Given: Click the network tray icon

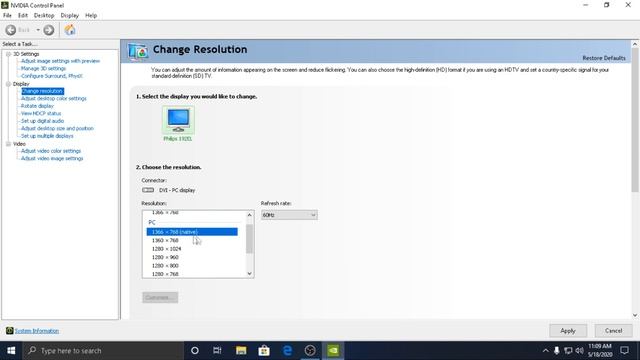Looking at the screenshot, I should tap(568, 351).
